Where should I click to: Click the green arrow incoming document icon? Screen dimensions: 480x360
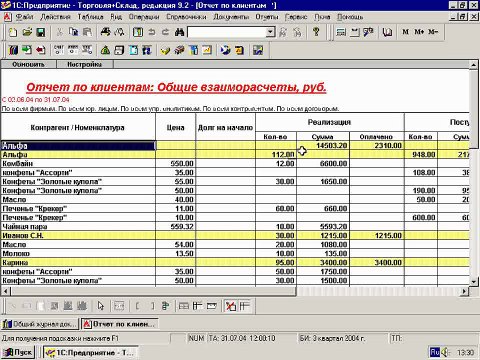pos(27,50)
